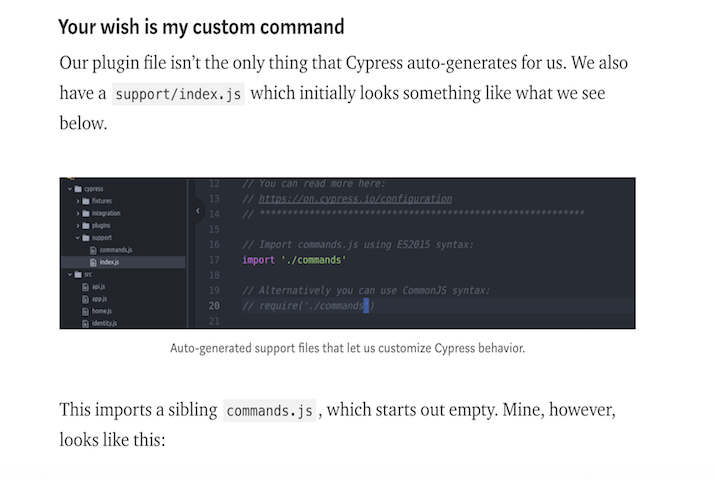This screenshot has width=715, height=480.
Task: Click the src folder icon
Action: (77, 274)
